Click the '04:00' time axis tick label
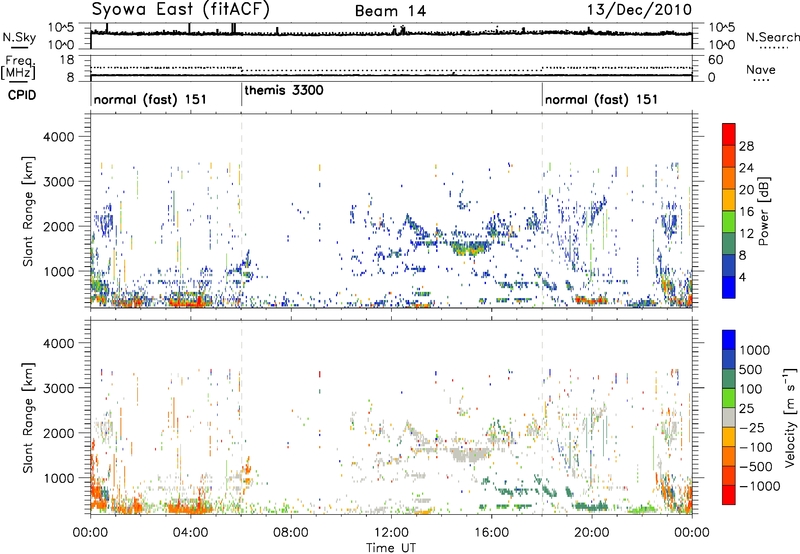 [190, 533]
